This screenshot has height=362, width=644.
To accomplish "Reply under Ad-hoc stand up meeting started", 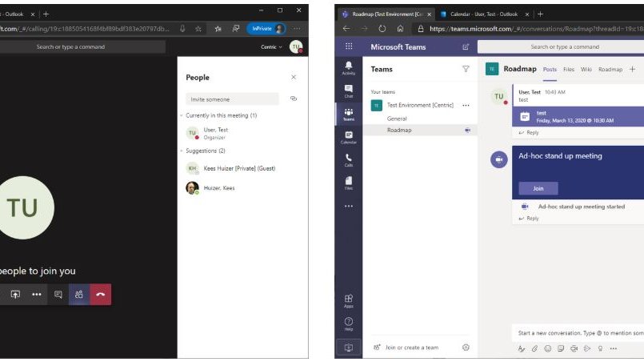I will 529,219.
